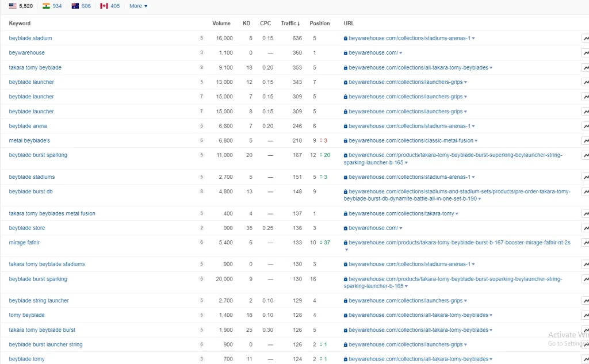Open the 'beyblade arena' keyword link
Screen dimensions: 589x364
pyautogui.click(x=28, y=126)
